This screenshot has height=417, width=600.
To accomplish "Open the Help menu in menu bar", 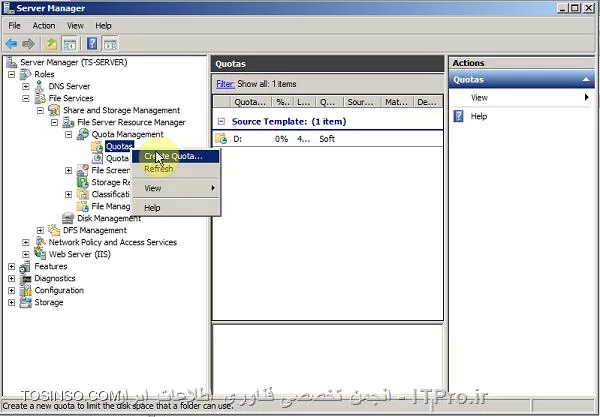I will pos(103,26).
